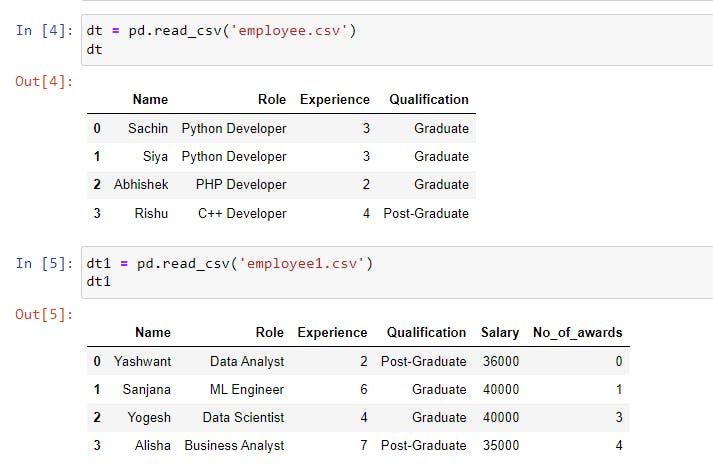Select the Data Scientist role cell
The image size is (713, 472).
coord(243,417)
